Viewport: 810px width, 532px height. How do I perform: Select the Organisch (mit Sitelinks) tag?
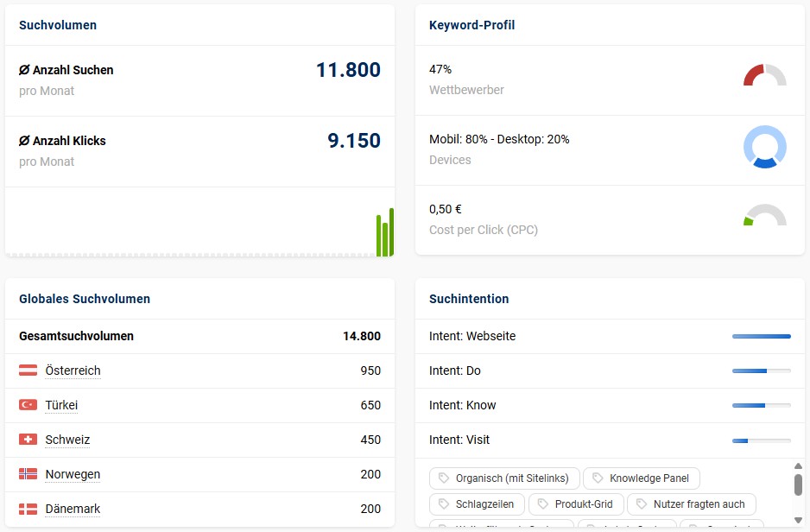[504, 478]
